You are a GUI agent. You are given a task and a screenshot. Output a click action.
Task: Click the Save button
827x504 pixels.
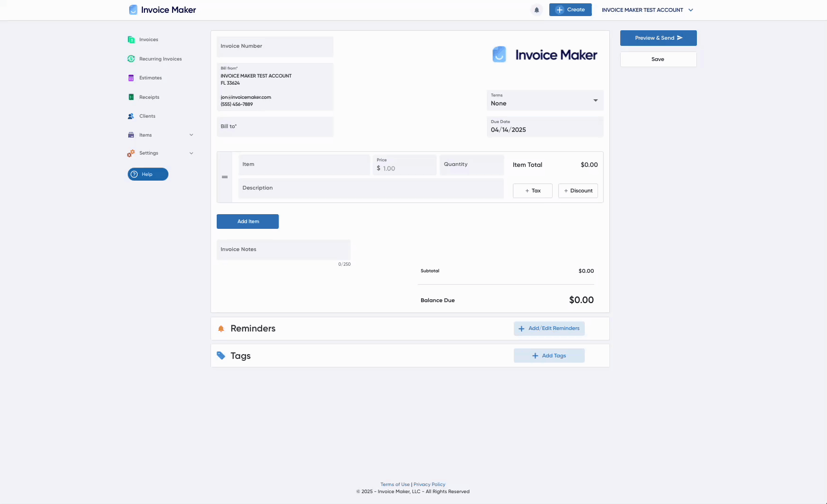tap(659, 59)
